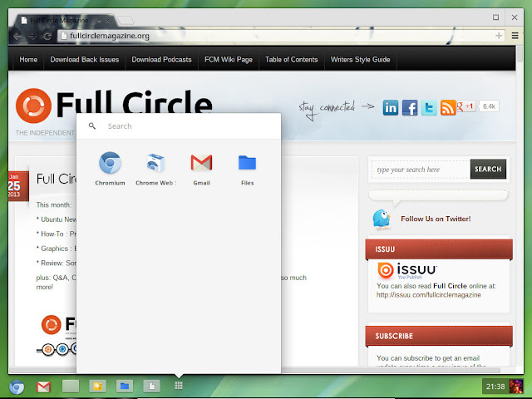This screenshot has height=399, width=532.
Task: Click the user avatar in system tray
Action: [x=516, y=387]
